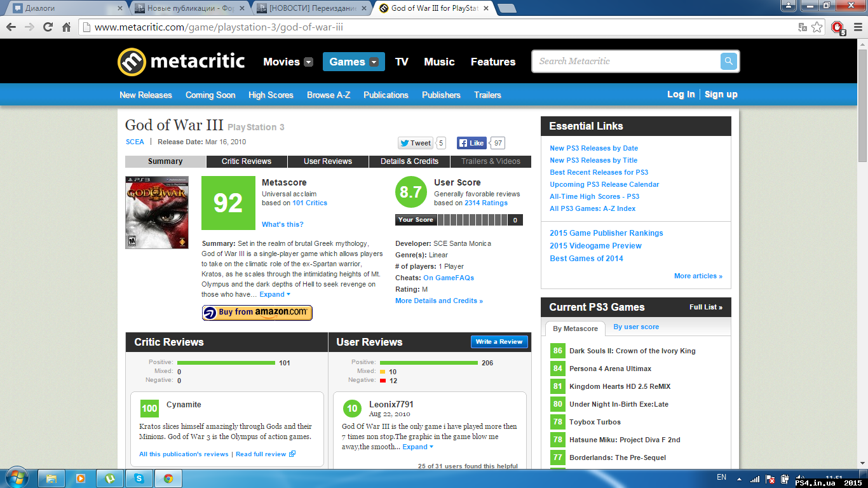Bookmark page with the star icon
The height and width of the screenshot is (488, 868).
pos(817,27)
